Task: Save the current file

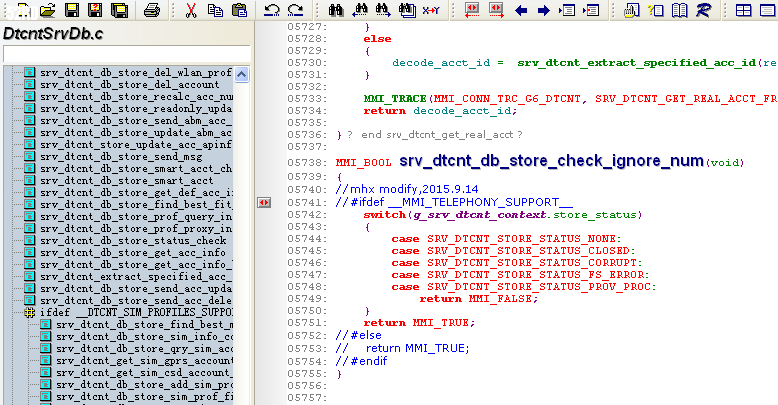Action: point(71,9)
